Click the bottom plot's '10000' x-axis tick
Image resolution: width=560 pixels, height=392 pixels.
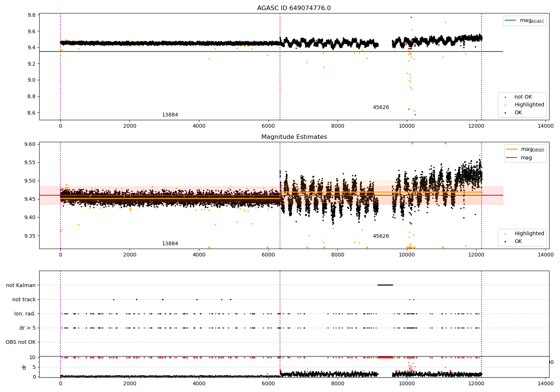(x=407, y=383)
